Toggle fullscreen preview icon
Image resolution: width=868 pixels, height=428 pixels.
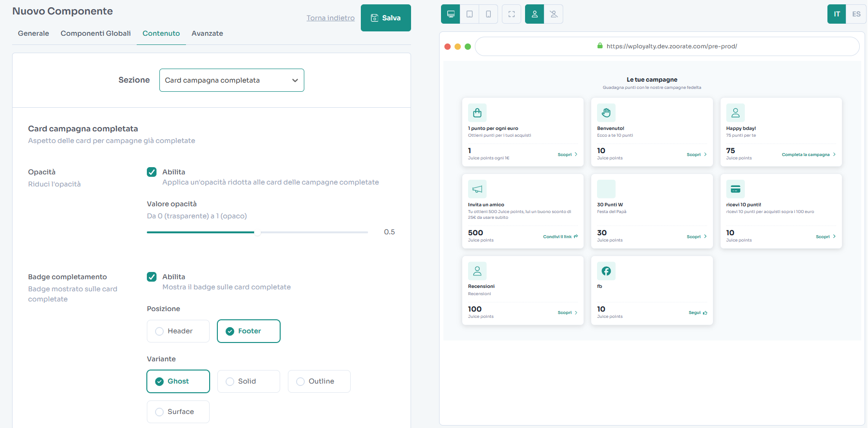[512, 14]
